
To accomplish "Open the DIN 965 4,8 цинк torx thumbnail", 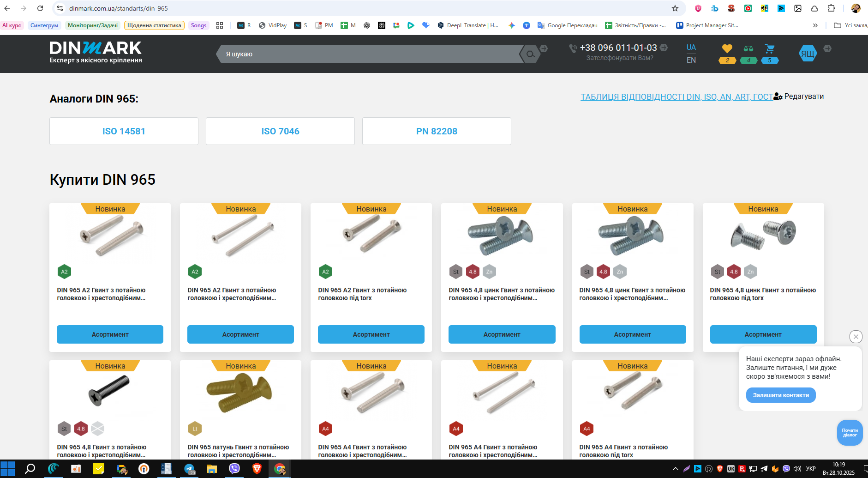I will point(763,235).
